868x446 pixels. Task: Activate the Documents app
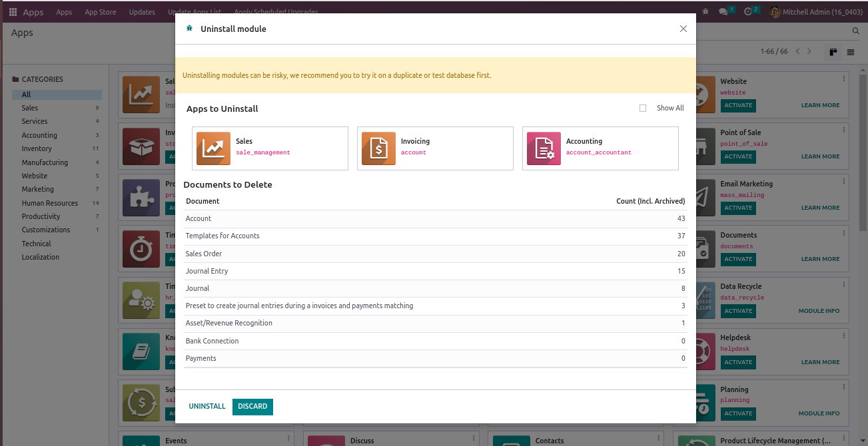coord(738,259)
